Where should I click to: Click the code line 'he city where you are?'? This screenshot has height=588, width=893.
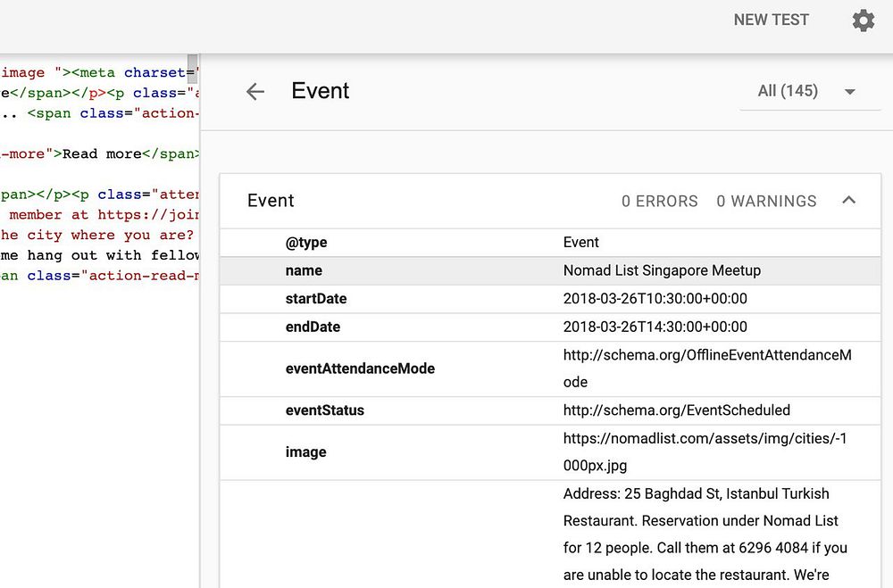(97, 235)
